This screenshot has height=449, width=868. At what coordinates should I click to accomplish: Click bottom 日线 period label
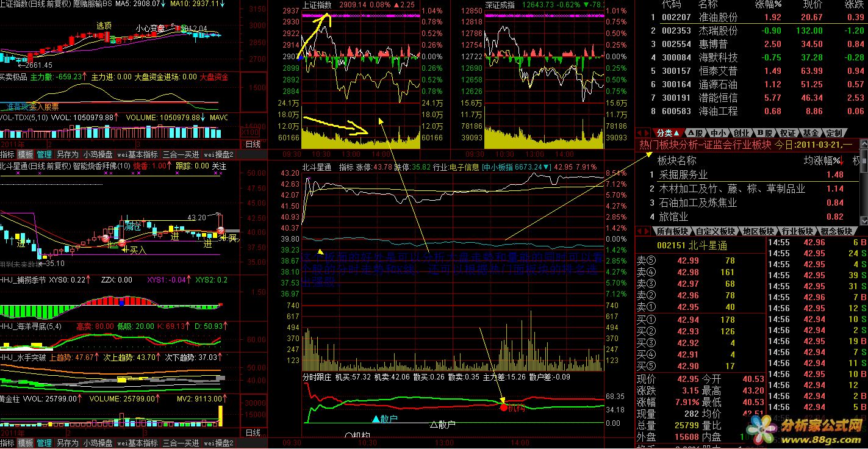(x=253, y=433)
